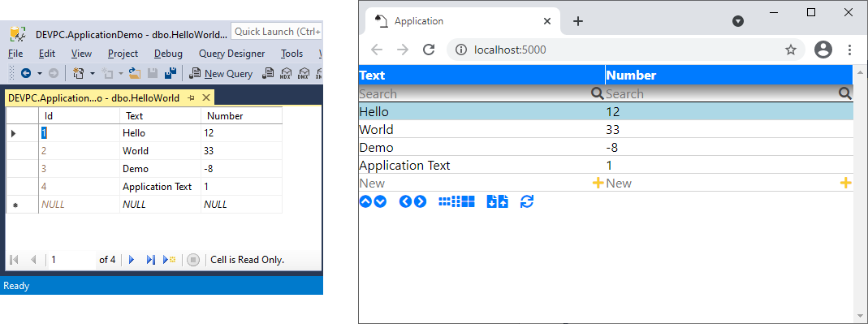Open the Chrome profile avatar
The width and height of the screenshot is (868, 324).
823,50
